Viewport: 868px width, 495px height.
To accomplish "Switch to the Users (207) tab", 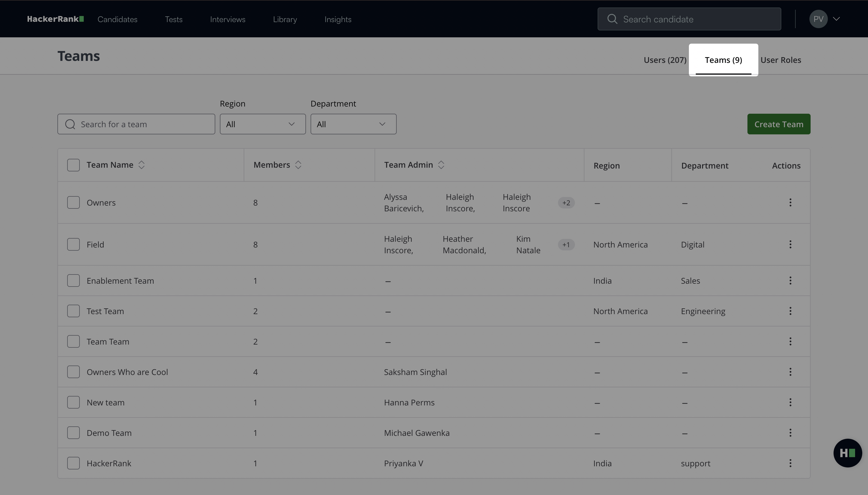I will (665, 60).
